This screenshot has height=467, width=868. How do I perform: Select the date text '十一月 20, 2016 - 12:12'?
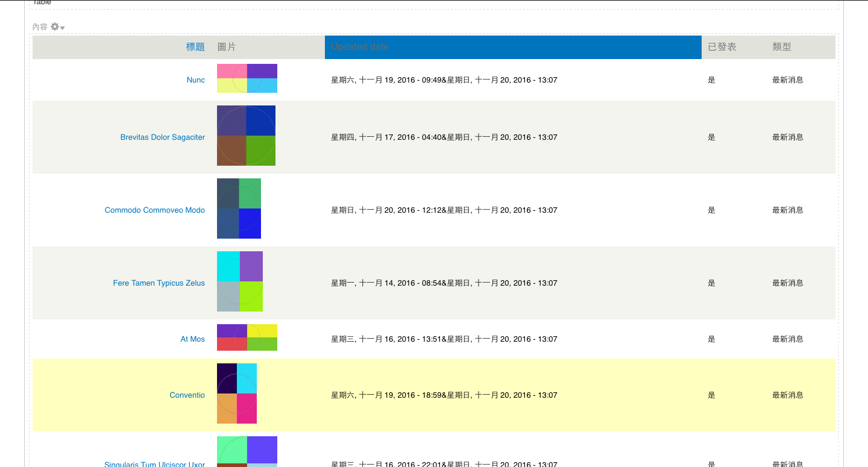(x=400, y=210)
